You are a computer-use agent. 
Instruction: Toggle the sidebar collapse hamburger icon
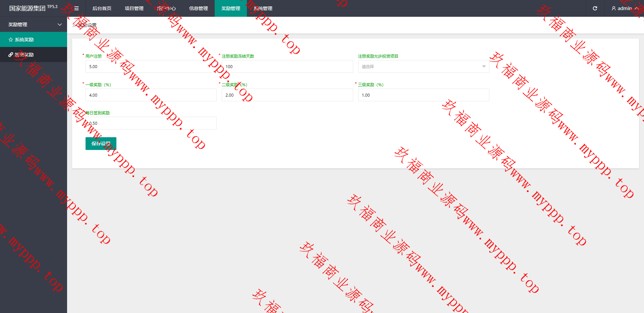[76, 8]
